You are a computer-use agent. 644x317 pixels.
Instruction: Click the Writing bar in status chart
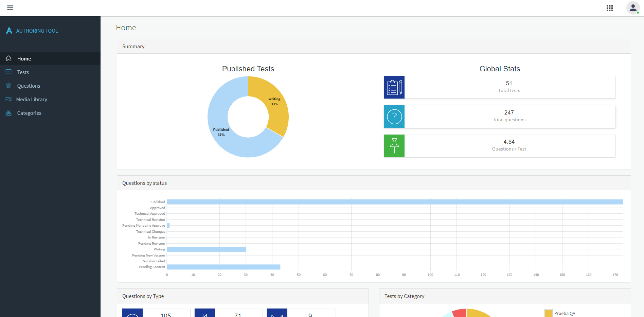pyautogui.click(x=206, y=249)
